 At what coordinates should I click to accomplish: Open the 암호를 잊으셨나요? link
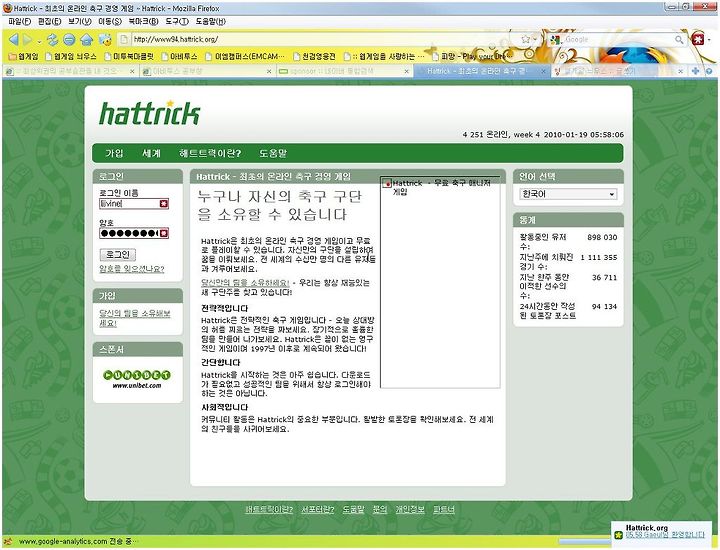[x=132, y=269]
